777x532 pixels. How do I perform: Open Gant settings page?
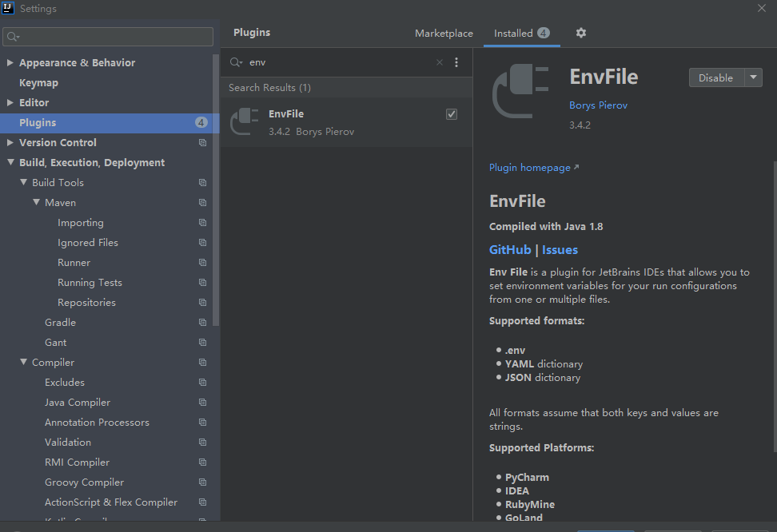pos(55,342)
